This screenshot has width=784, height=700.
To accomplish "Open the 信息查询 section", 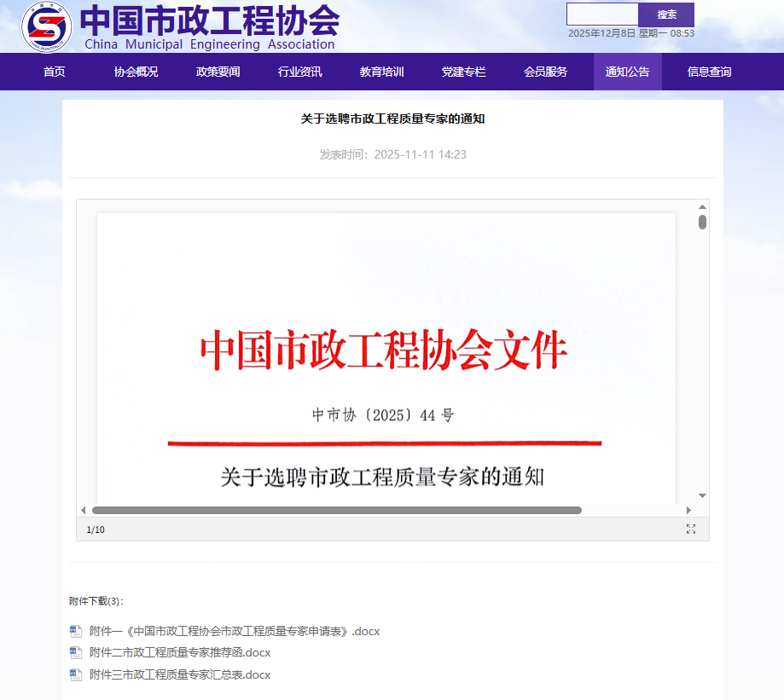I will coord(709,72).
